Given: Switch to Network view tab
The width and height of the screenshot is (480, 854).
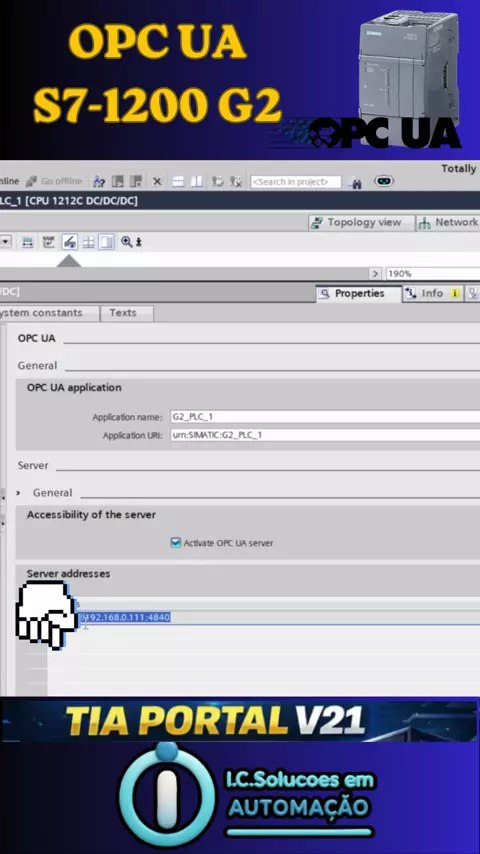Looking at the screenshot, I should (x=449, y=222).
